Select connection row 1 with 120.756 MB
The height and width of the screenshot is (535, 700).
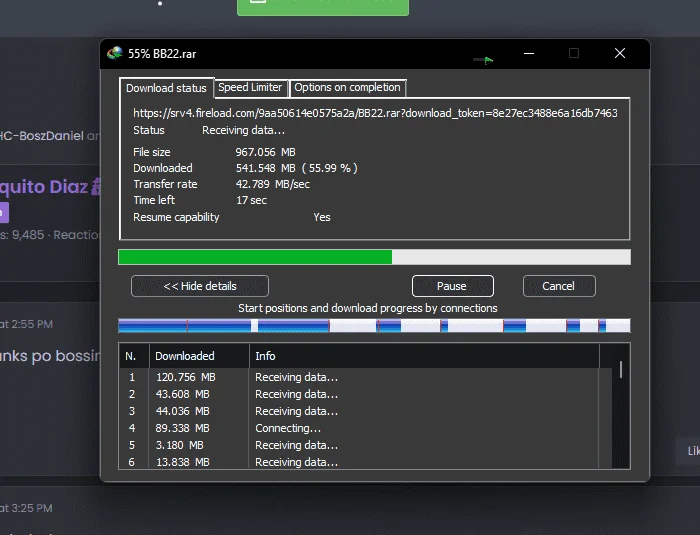(x=359, y=377)
